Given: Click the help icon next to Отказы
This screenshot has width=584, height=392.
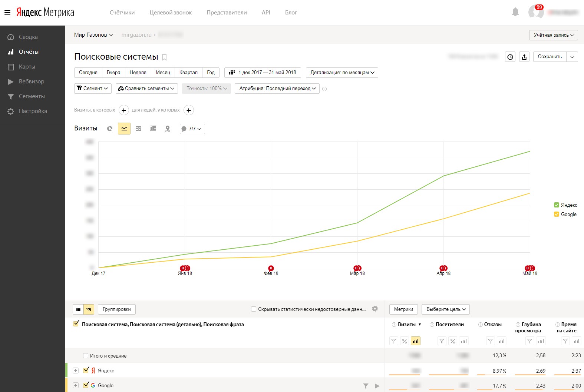Looking at the screenshot, I should [x=481, y=325].
